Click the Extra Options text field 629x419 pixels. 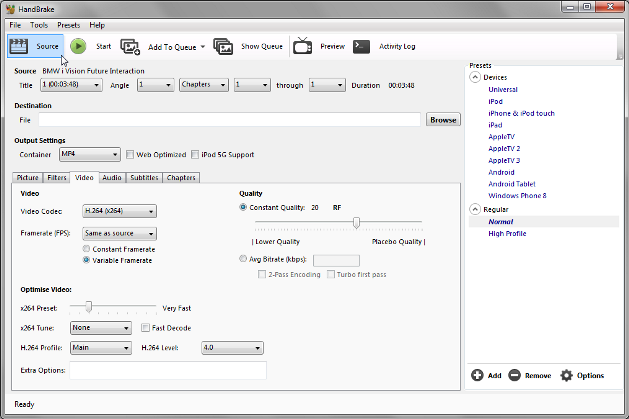click(x=168, y=370)
